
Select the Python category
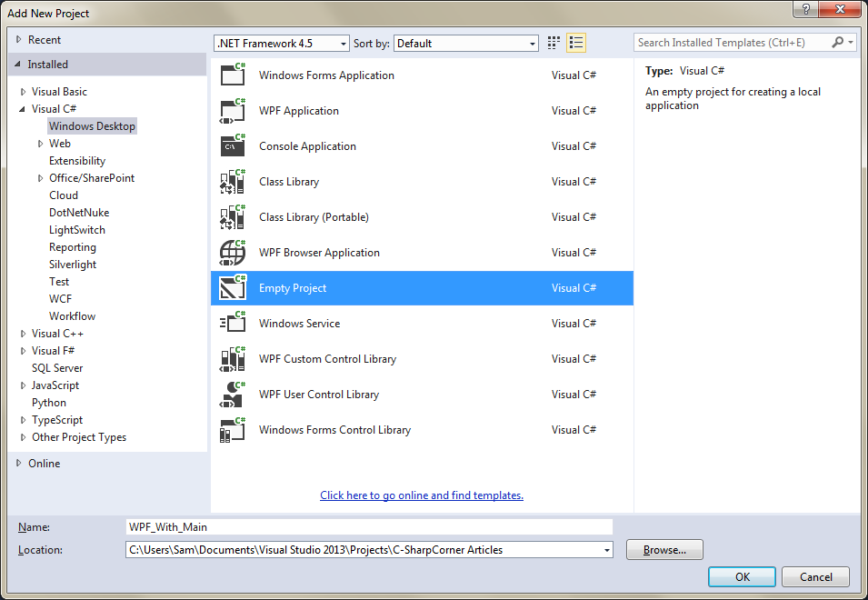coord(49,403)
